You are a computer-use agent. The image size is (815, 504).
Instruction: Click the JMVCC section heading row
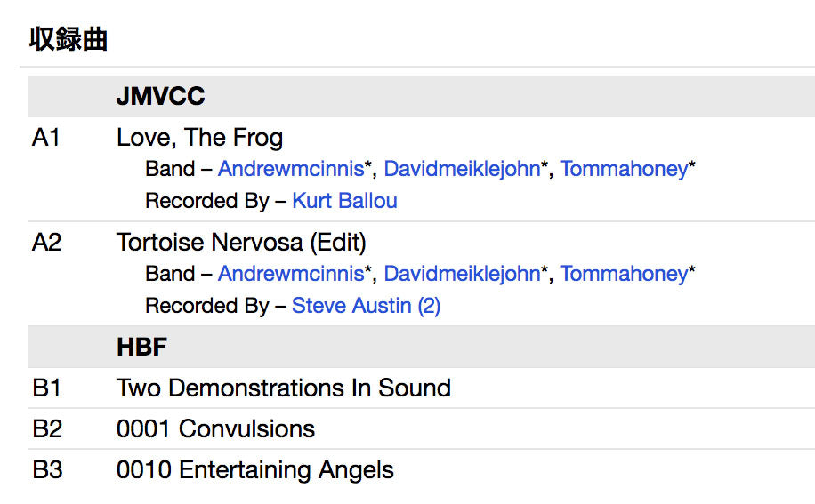(x=161, y=97)
